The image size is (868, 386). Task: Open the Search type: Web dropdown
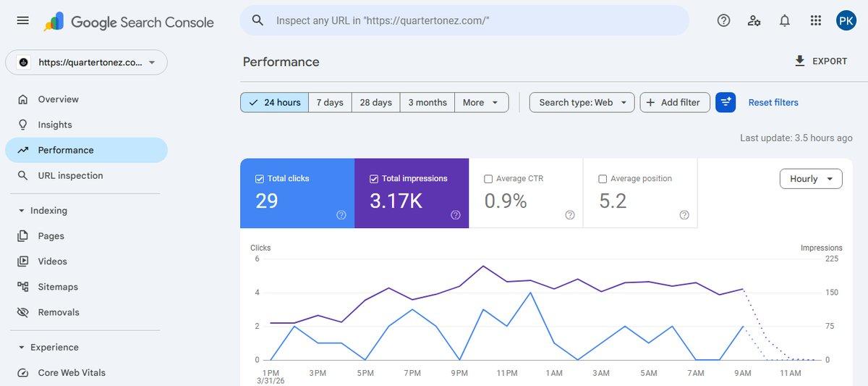click(582, 102)
